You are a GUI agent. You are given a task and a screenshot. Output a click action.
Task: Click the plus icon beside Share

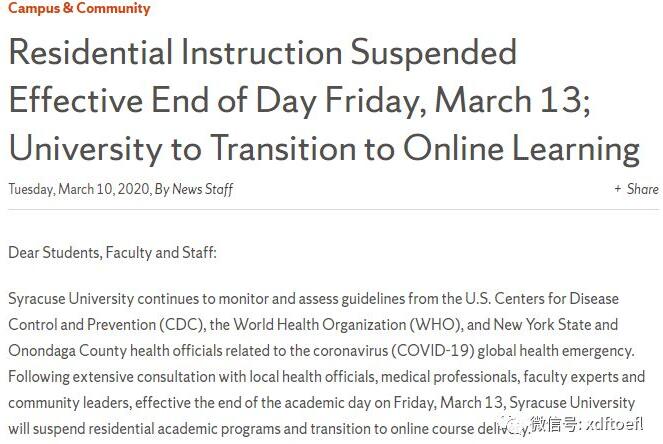tap(618, 189)
